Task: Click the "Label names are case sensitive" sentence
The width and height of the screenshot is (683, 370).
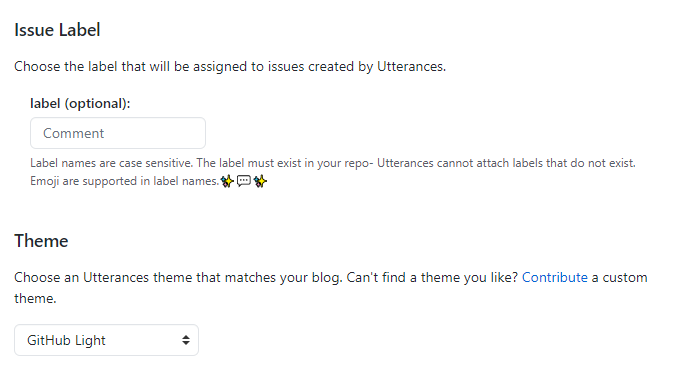Action: pyautogui.click(x=112, y=163)
